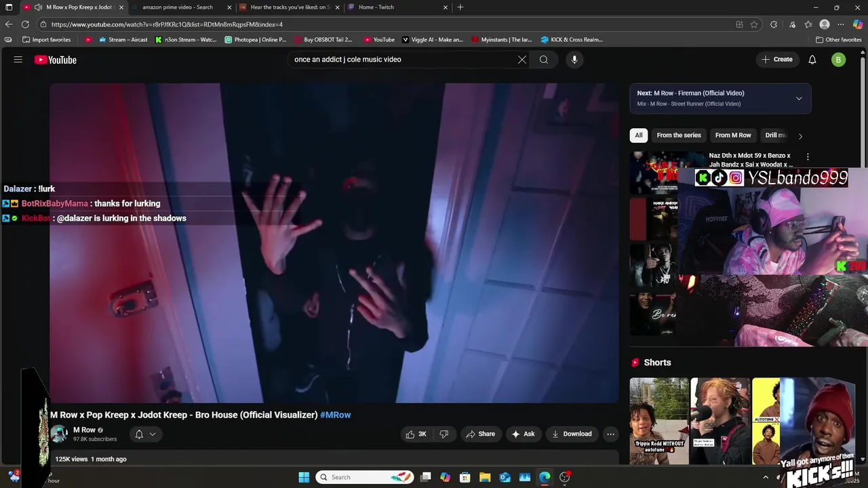
Task: Switch to the Home - Twitch tab
Action: point(397,7)
